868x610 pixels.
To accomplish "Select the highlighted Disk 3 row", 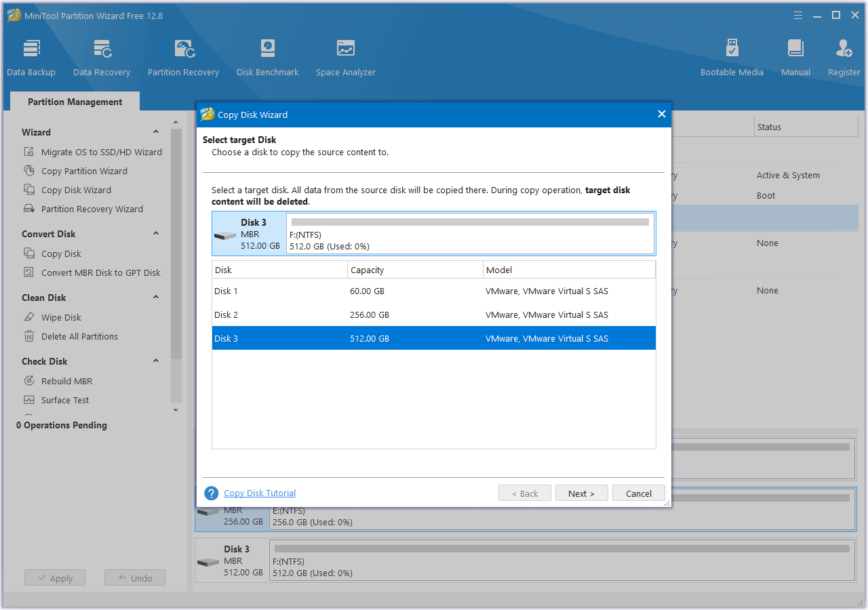I will tap(434, 338).
